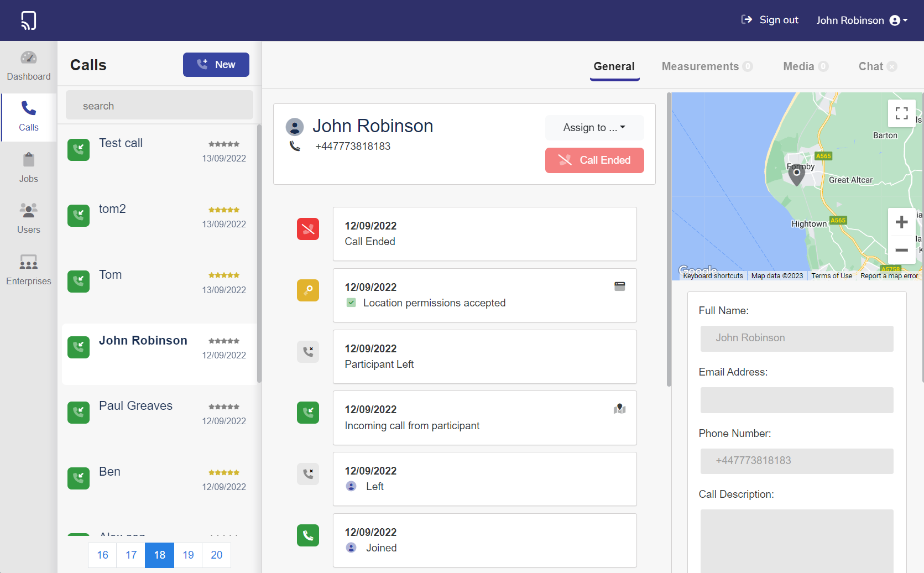Open the Users section
This screenshot has height=573, width=924.
click(29, 218)
